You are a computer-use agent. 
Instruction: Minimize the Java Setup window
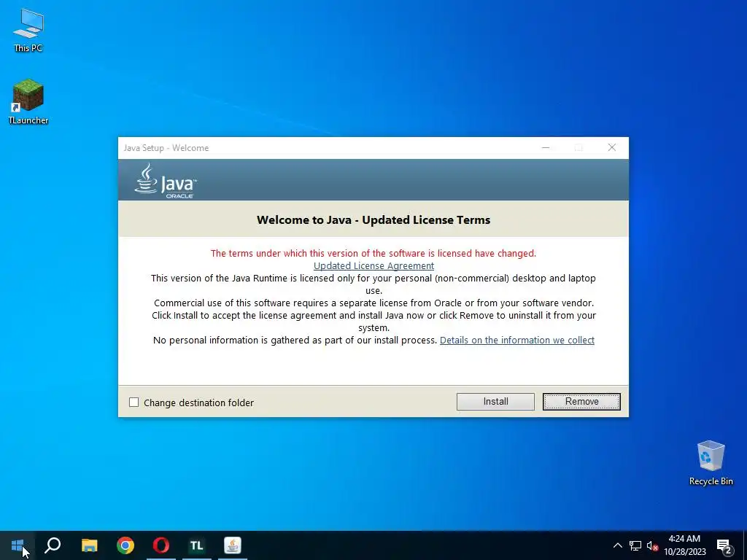pyautogui.click(x=546, y=147)
